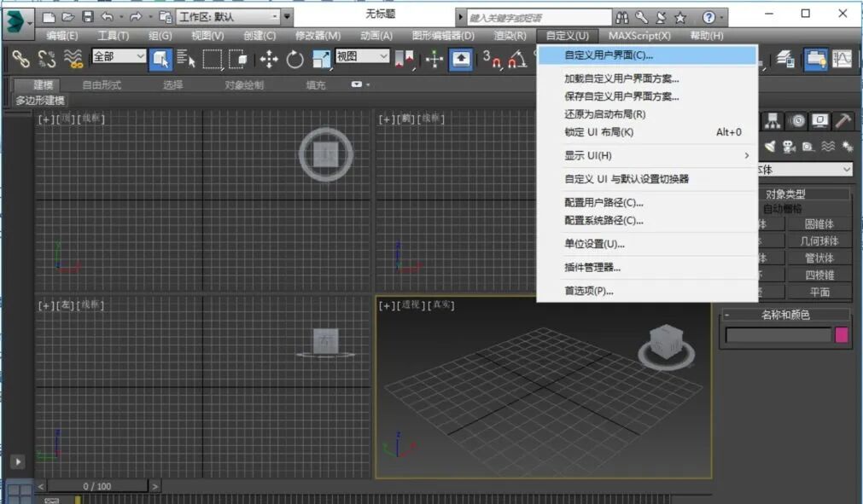The image size is (863, 504).
Task: Select the Cameras category icon
Action: click(x=790, y=146)
